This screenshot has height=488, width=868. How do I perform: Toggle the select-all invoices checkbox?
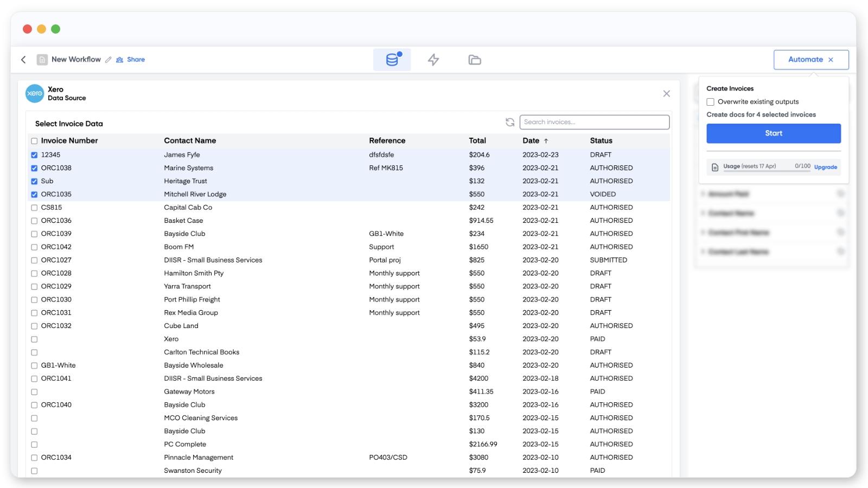[34, 141]
